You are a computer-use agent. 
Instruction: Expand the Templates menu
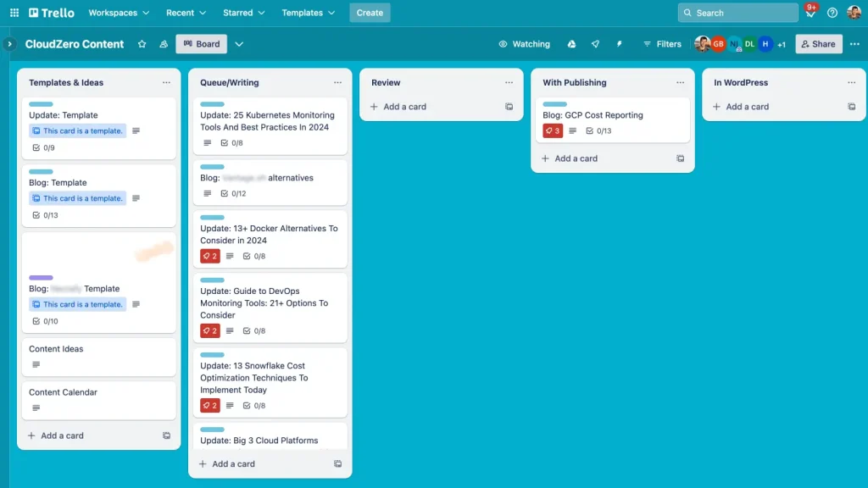coord(308,13)
